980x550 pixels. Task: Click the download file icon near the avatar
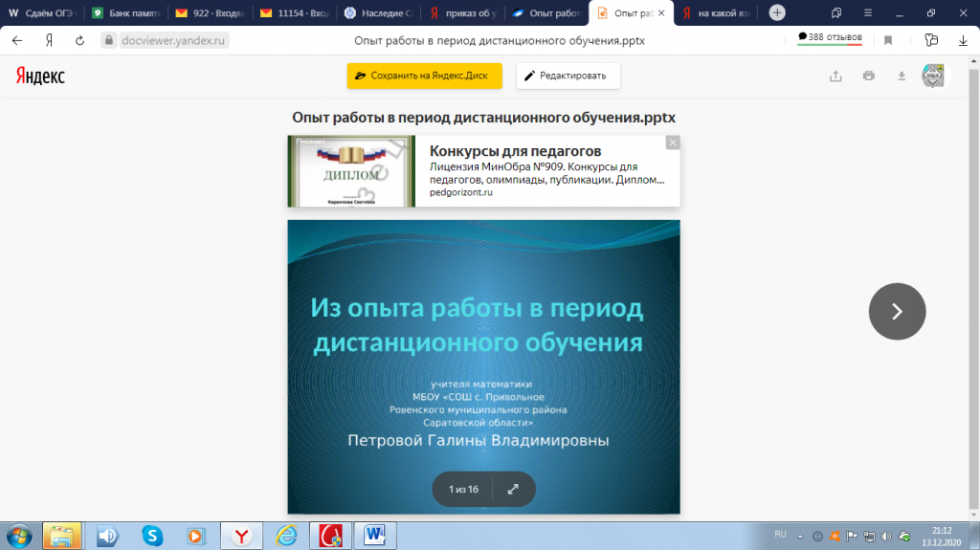coord(902,76)
